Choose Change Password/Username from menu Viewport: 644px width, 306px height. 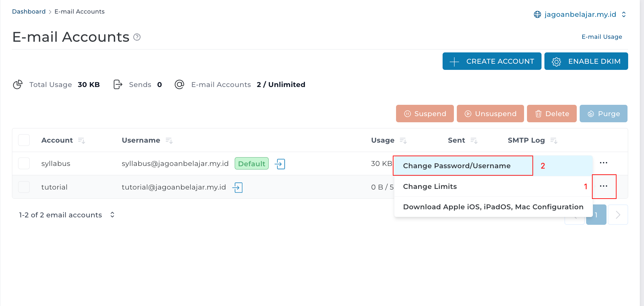[493, 166]
